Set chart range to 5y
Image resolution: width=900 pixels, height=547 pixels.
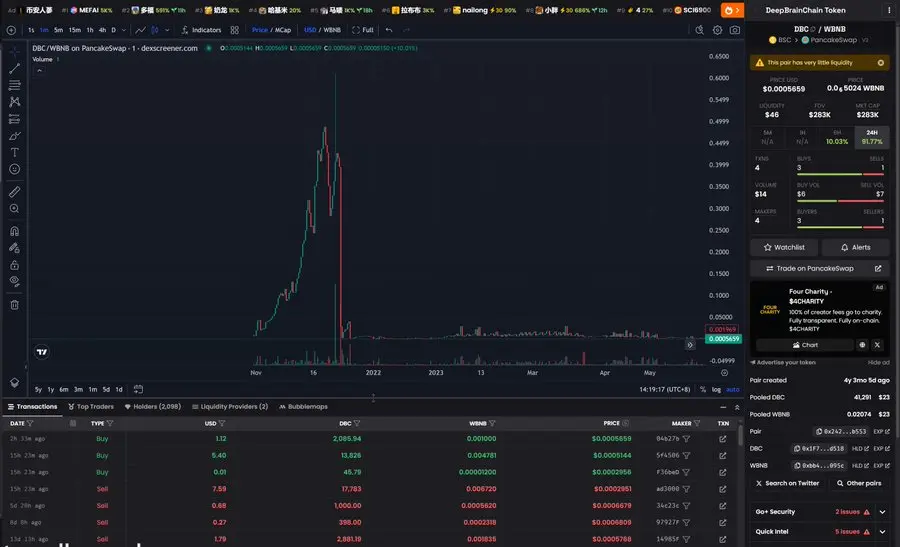click(38, 389)
